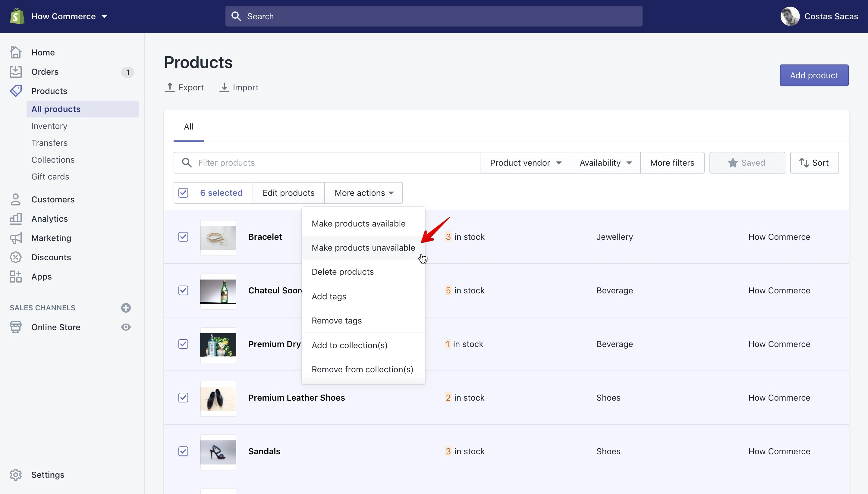
Task: Click the Add product button
Action: 814,75
